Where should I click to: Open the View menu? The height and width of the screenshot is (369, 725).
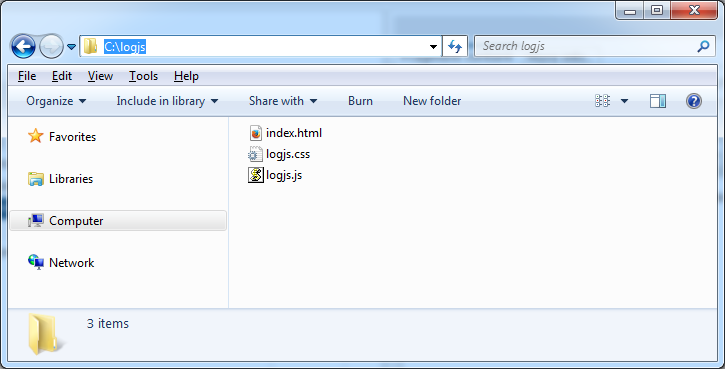click(x=100, y=76)
